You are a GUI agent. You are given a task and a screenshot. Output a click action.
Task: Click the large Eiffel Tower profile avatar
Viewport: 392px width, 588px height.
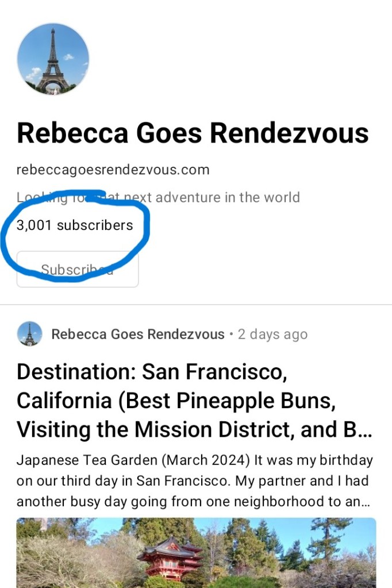click(53, 59)
